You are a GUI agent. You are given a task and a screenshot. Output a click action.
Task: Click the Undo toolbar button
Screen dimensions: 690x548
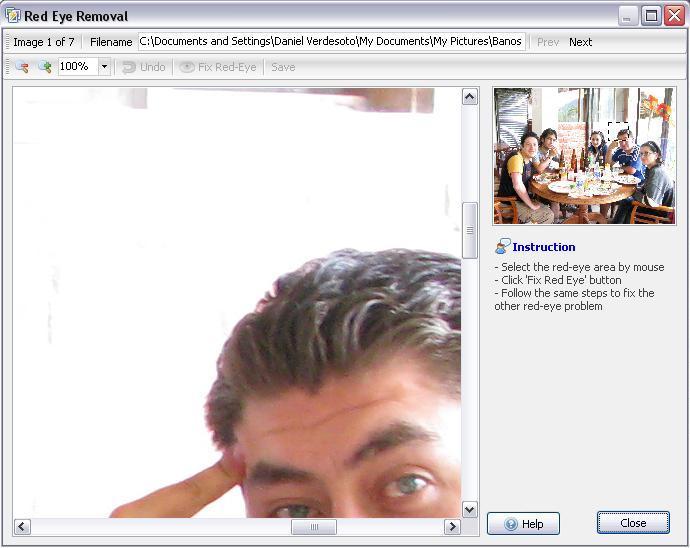point(143,67)
